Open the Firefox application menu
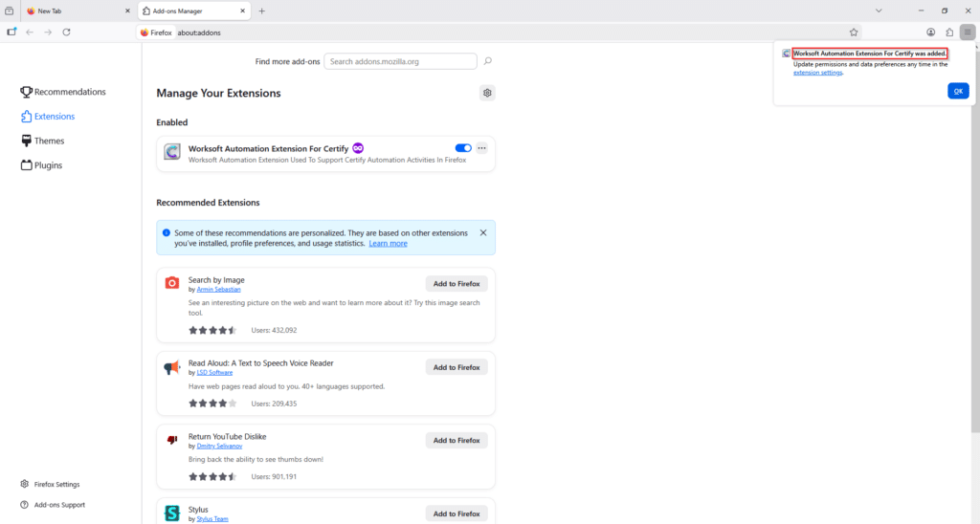The height and width of the screenshot is (524, 980). pyautogui.click(x=968, y=33)
